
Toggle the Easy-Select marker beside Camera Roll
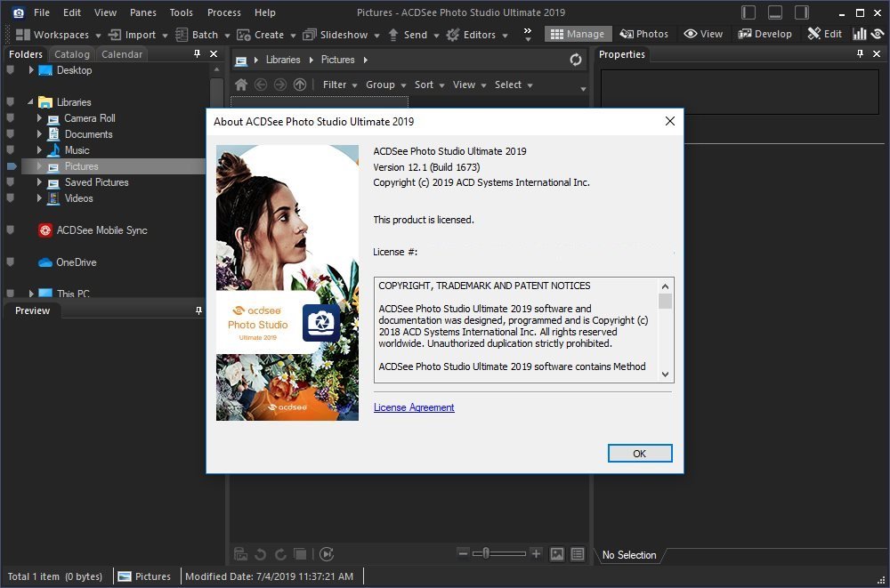[11, 118]
